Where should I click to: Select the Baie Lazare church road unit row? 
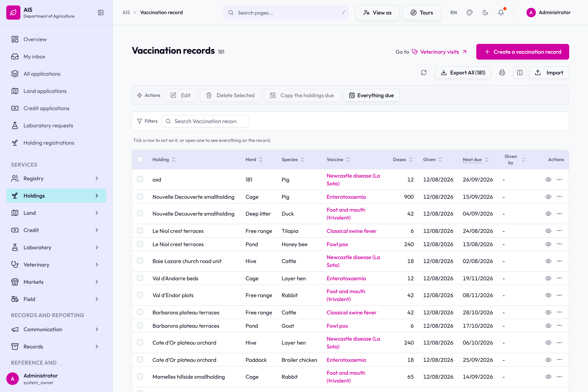coord(140,261)
